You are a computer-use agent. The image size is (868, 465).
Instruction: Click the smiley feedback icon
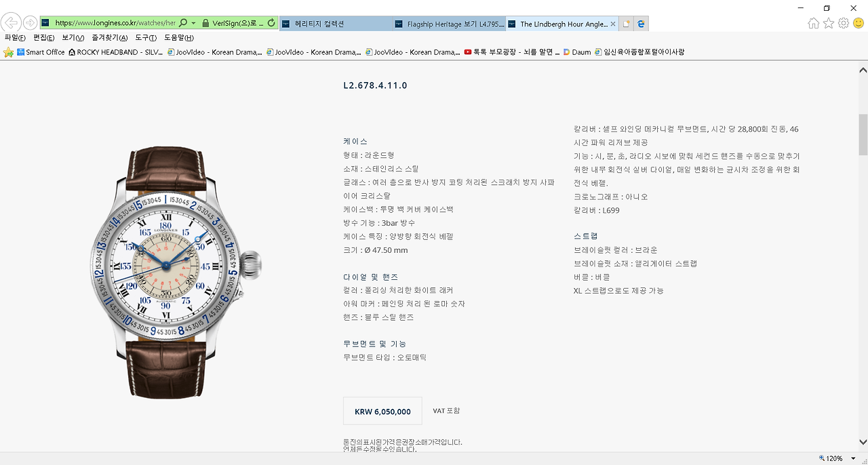tap(859, 23)
